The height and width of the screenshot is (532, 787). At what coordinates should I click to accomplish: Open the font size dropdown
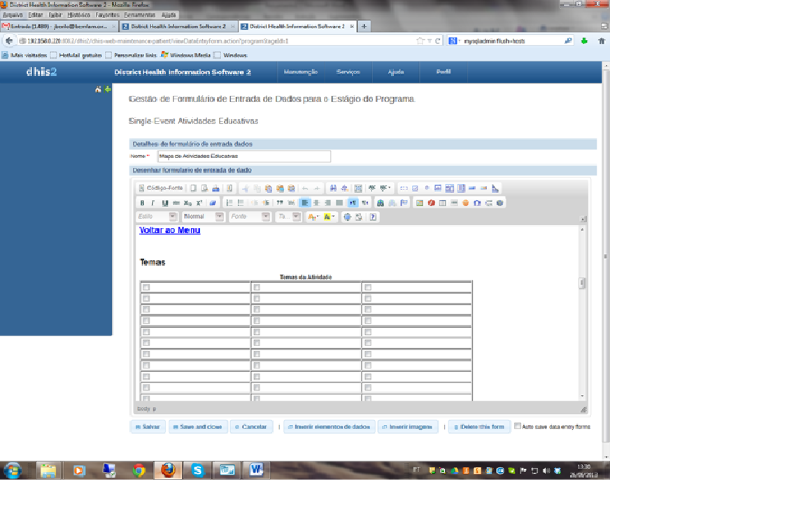pyautogui.click(x=288, y=217)
